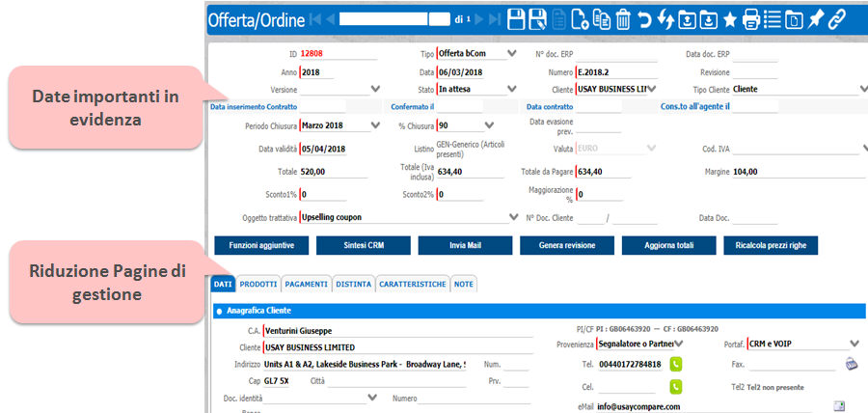The width and height of the screenshot is (868, 413).
Task: Expand the Oggetto trattativa dropdown
Action: (511, 217)
